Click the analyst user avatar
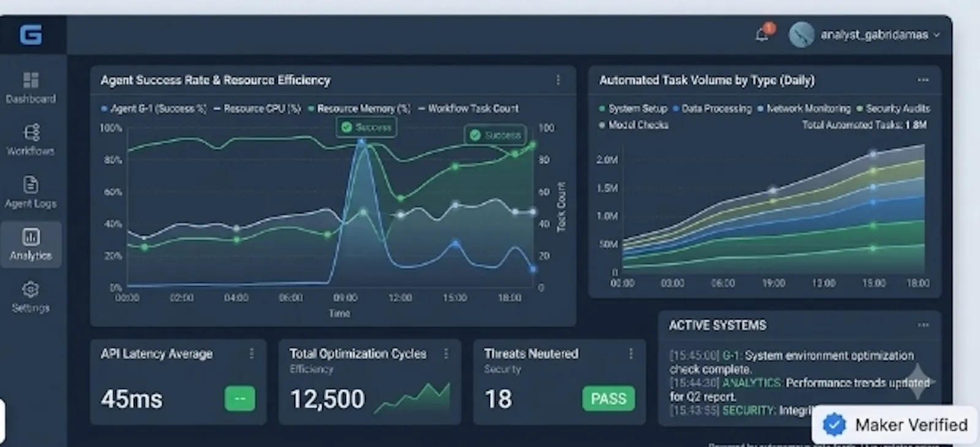The height and width of the screenshot is (447, 980). 801,34
